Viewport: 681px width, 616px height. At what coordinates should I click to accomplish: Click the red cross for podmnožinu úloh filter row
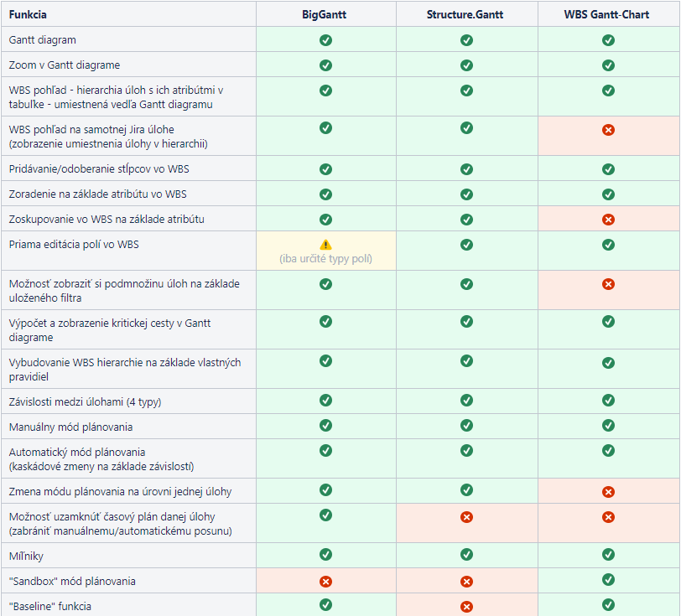click(609, 284)
